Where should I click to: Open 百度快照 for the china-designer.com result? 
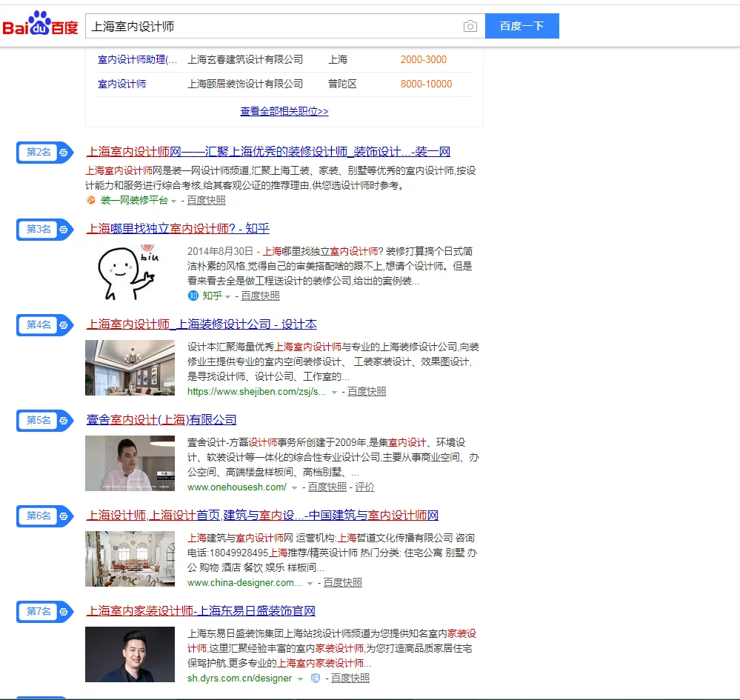[343, 582]
